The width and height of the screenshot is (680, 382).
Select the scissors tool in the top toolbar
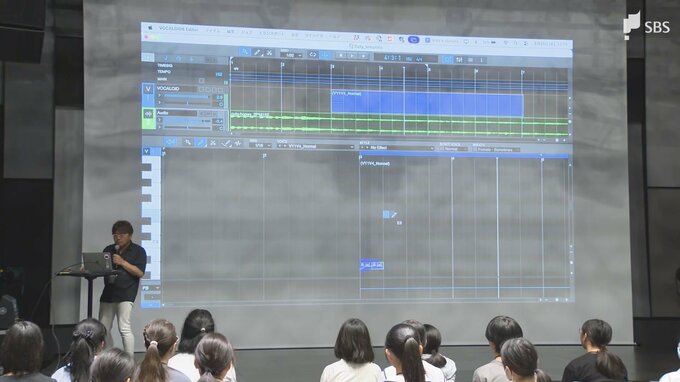pos(269,53)
